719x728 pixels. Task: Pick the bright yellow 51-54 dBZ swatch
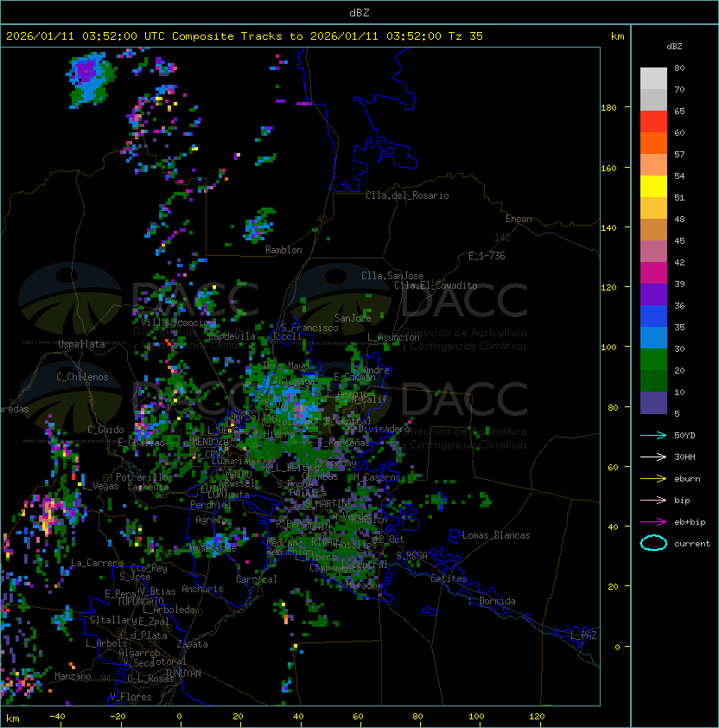(653, 187)
